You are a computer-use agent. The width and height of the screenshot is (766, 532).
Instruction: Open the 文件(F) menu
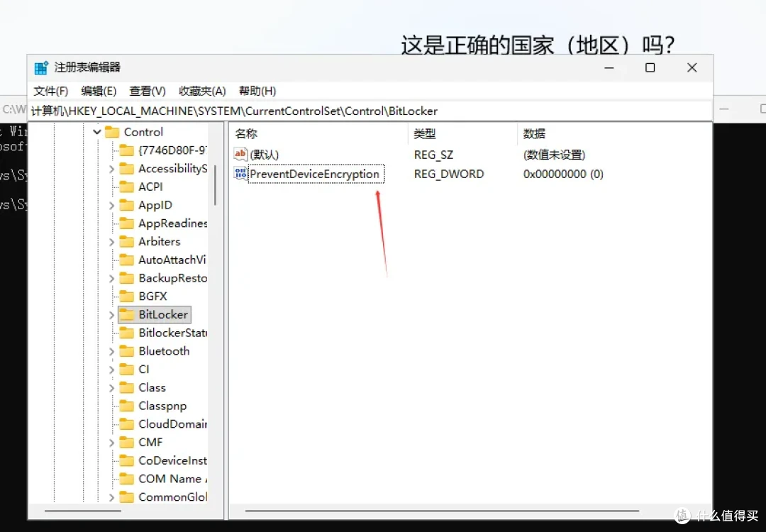tap(50, 92)
